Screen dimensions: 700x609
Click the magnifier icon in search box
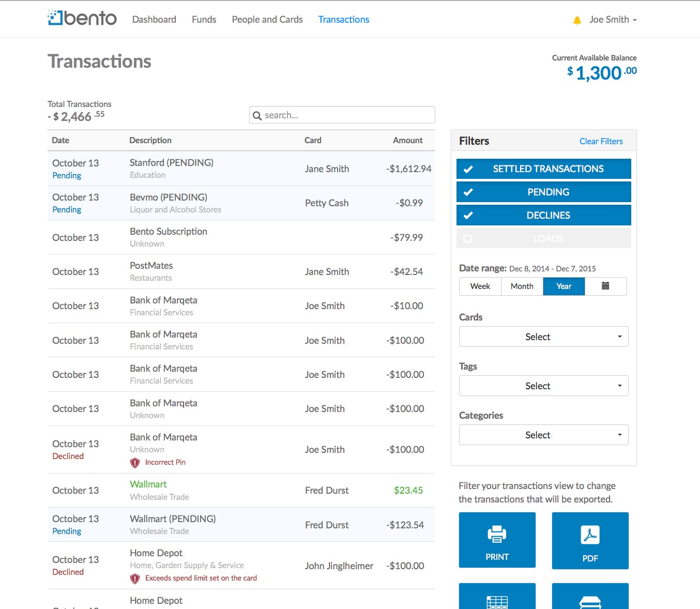click(x=257, y=115)
